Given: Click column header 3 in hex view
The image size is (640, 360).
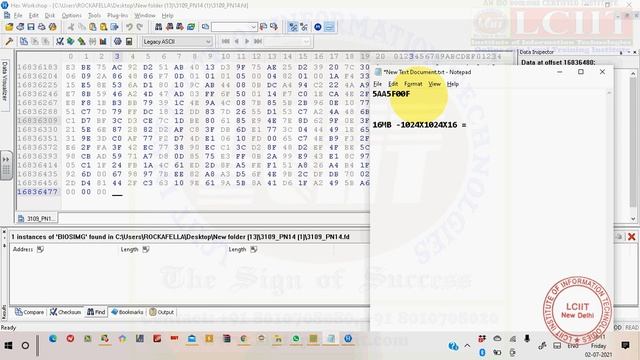Looking at the screenshot, I should click(117, 56).
